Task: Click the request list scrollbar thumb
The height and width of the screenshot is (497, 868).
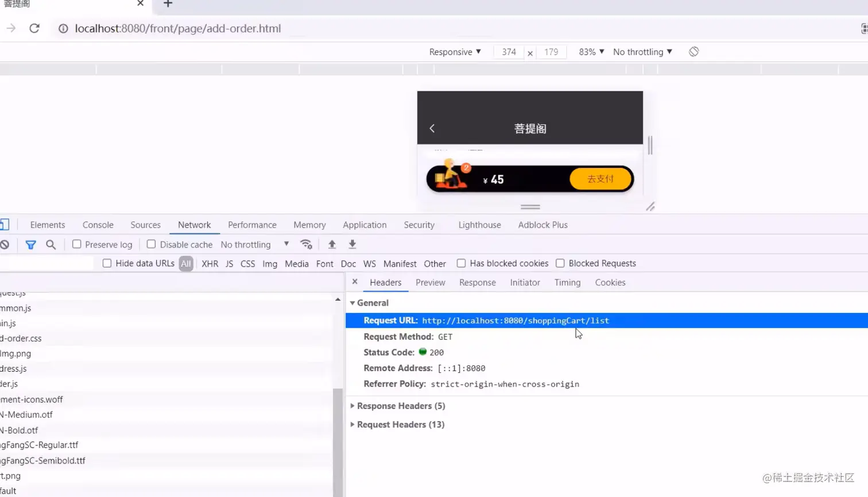Action: point(338,442)
